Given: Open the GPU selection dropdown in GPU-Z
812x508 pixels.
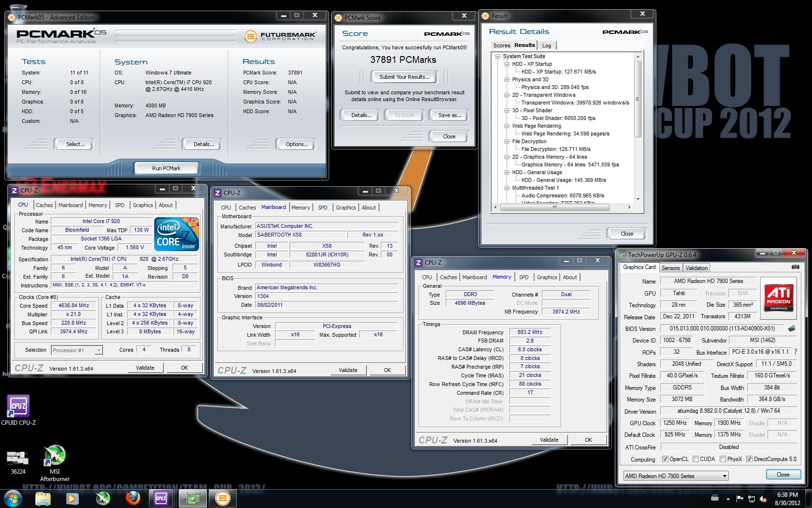Looking at the screenshot, I should pyautogui.click(x=676, y=476).
